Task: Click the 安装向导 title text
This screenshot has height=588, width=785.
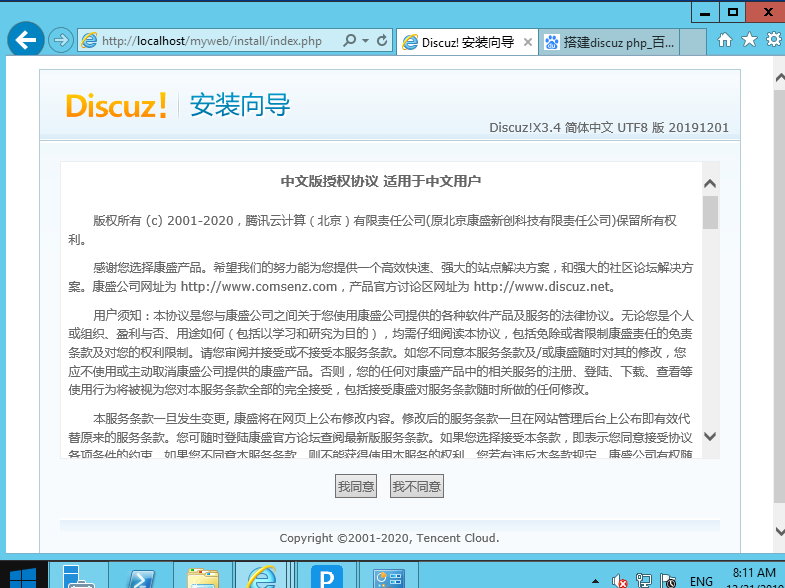Action: tap(240, 105)
